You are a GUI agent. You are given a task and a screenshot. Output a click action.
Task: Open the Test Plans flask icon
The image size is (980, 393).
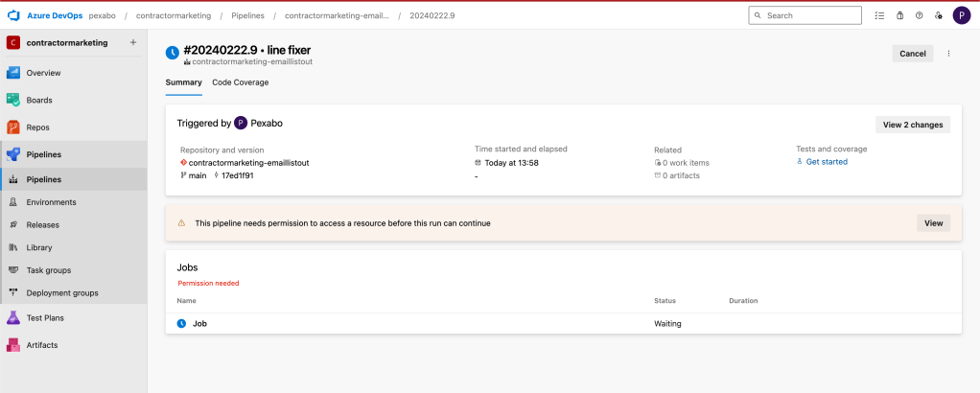tap(13, 318)
